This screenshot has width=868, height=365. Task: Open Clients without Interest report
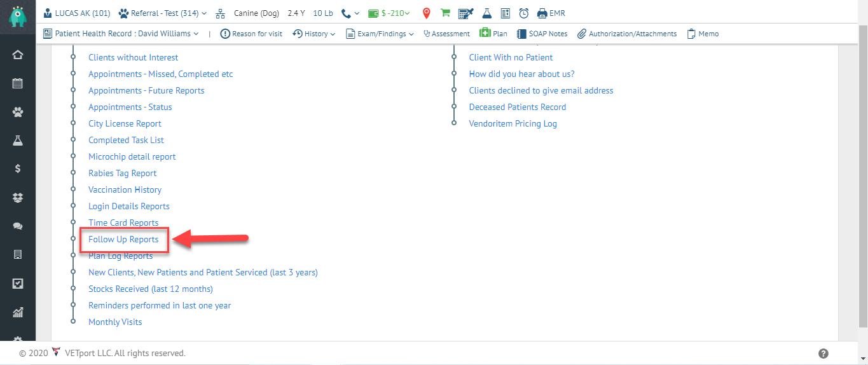134,57
